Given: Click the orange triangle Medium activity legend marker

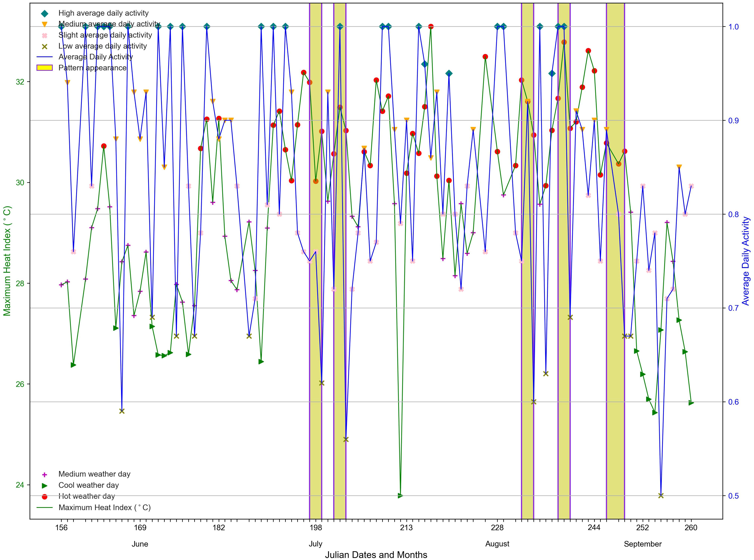Looking at the screenshot, I should click(44, 24).
